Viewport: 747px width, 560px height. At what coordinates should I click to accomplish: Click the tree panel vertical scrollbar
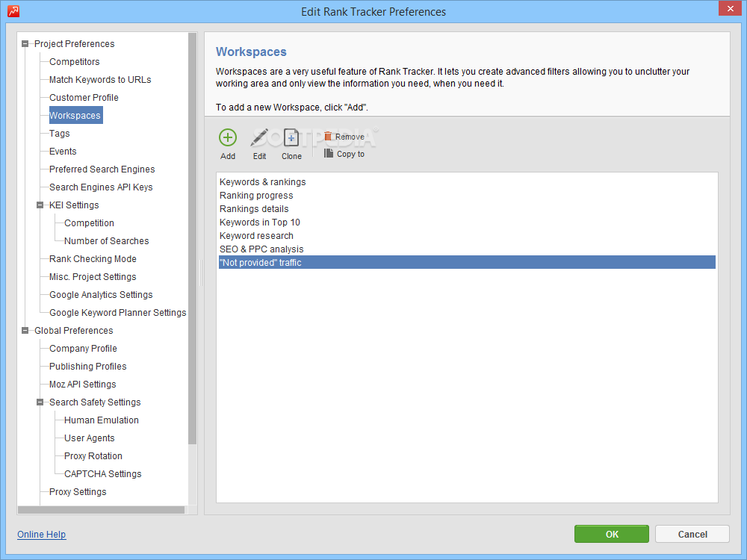click(193, 238)
